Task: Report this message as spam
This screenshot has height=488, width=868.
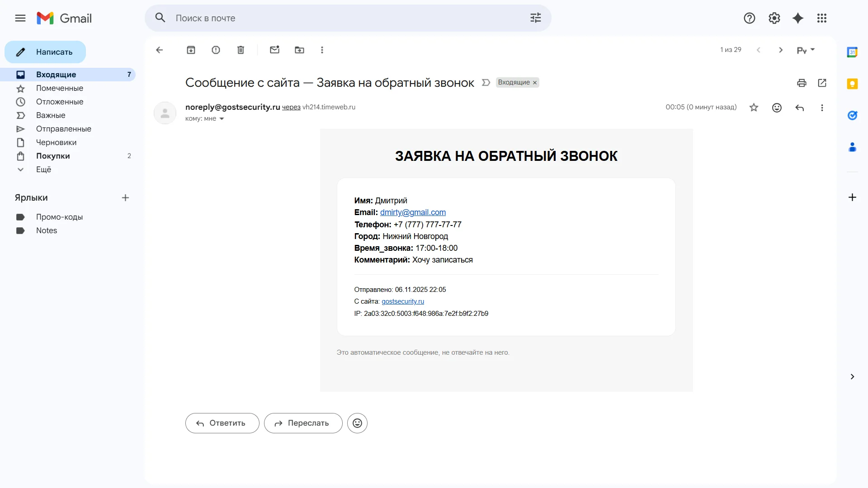Action: pyautogui.click(x=216, y=50)
